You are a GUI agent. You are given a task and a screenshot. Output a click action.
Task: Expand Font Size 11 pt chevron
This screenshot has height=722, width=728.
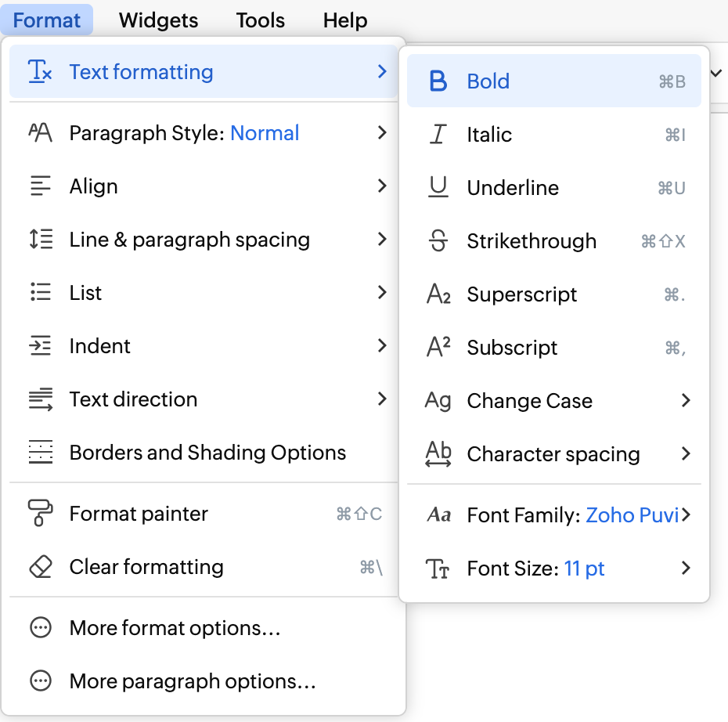point(686,569)
